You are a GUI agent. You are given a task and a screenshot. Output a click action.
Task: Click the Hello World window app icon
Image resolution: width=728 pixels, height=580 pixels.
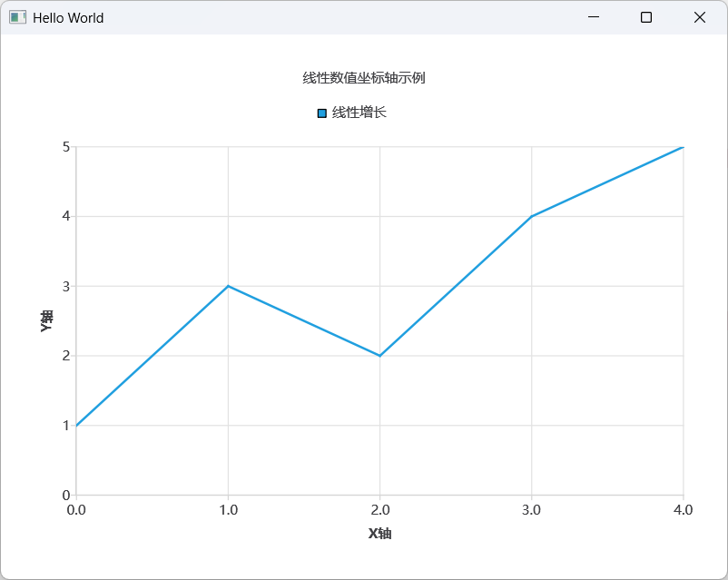[17, 17]
